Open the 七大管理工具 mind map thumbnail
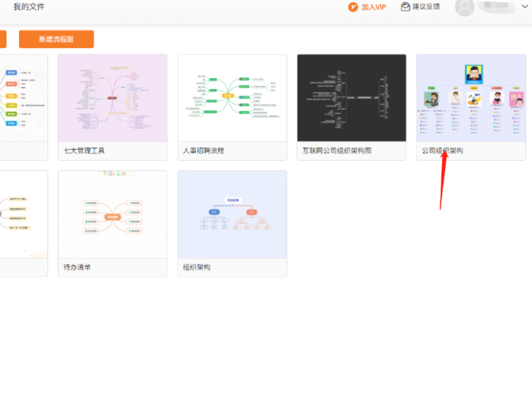532x399 pixels. [112, 98]
